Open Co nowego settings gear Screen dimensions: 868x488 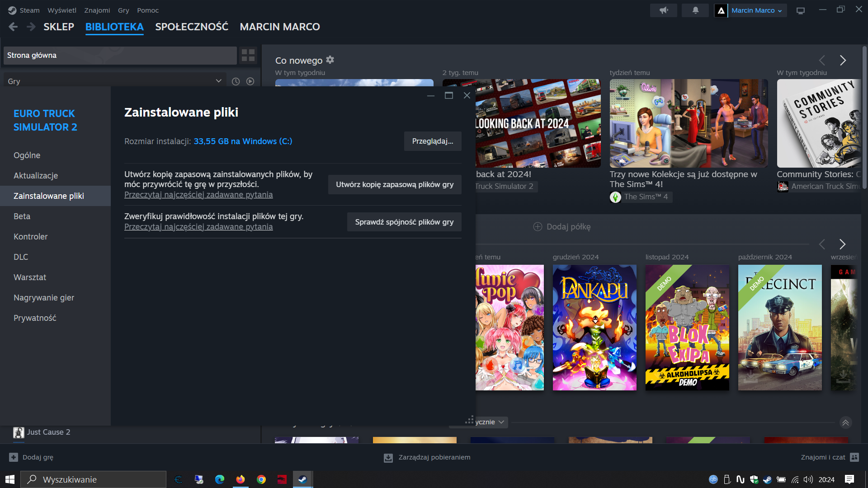(x=330, y=60)
